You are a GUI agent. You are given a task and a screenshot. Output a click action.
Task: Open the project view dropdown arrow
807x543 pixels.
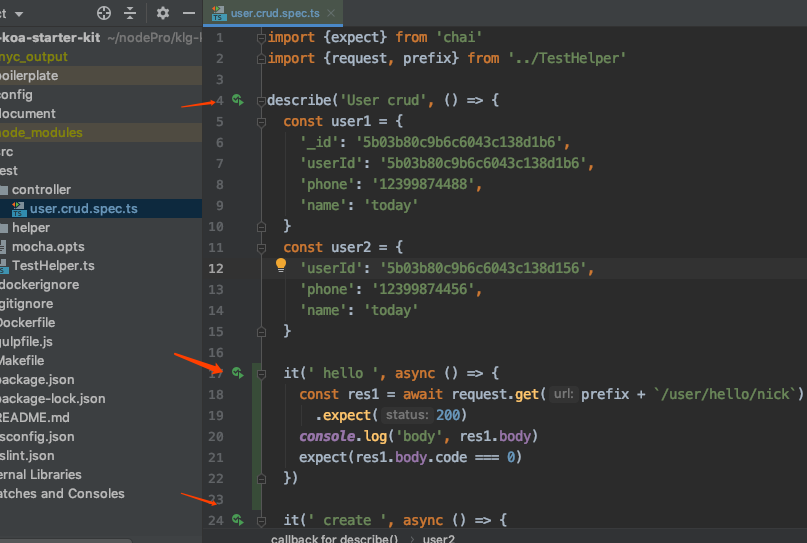(x=19, y=14)
